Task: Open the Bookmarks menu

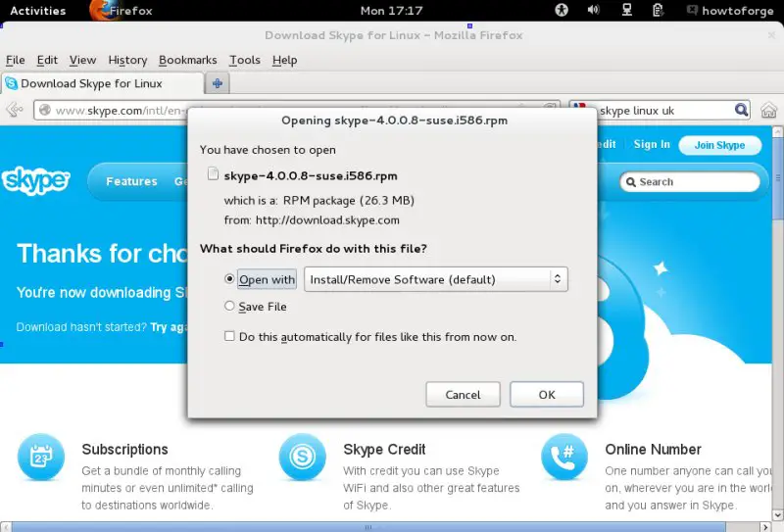Action: [x=188, y=60]
